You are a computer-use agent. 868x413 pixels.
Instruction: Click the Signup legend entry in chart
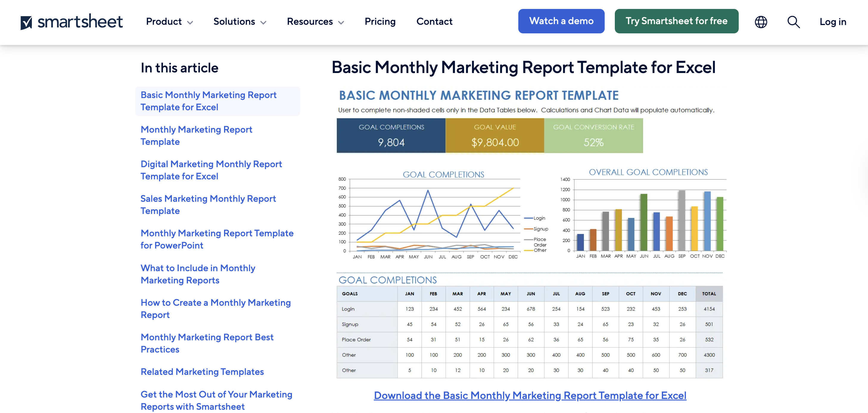tap(536, 229)
